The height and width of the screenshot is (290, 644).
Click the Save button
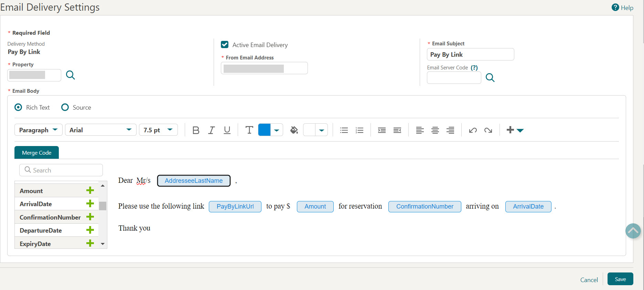[620, 279]
